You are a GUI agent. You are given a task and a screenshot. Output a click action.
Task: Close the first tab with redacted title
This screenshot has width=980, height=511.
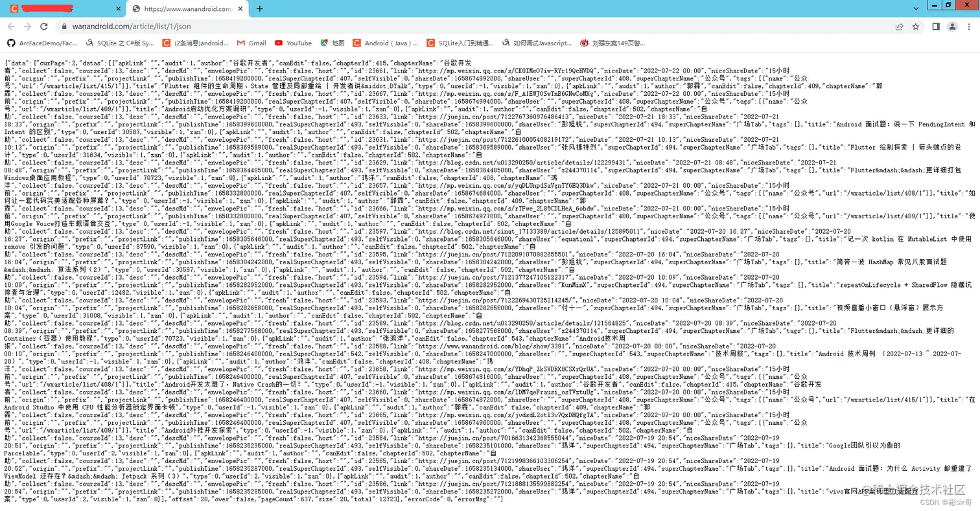coord(117,9)
